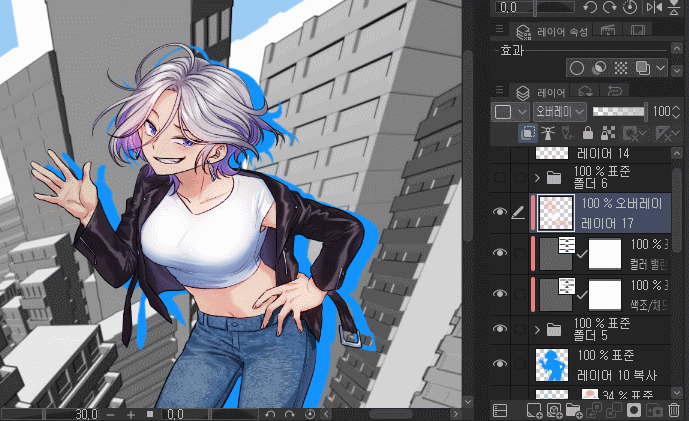Create a new layer folder
Screen dimensions: 689x421
[x=574, y=410]
